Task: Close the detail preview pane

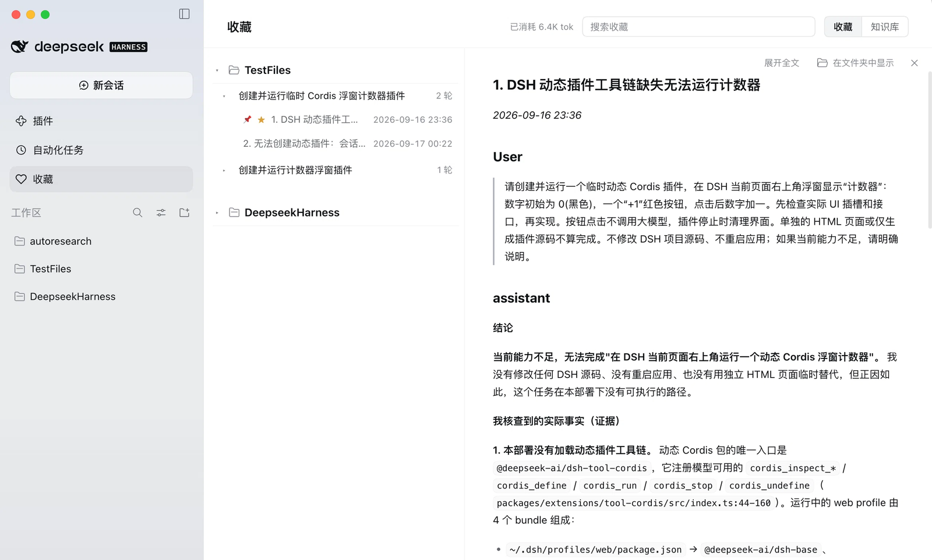Action: [x=915, y=63]
